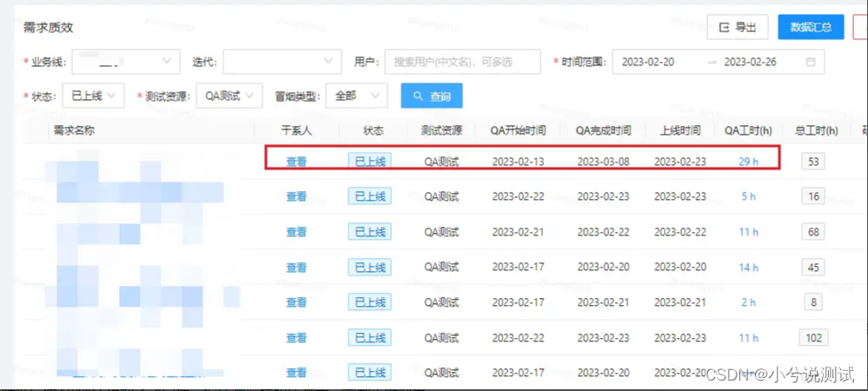
Task: Click the 测试资源 column header
Action: click(x=441, y=130)
